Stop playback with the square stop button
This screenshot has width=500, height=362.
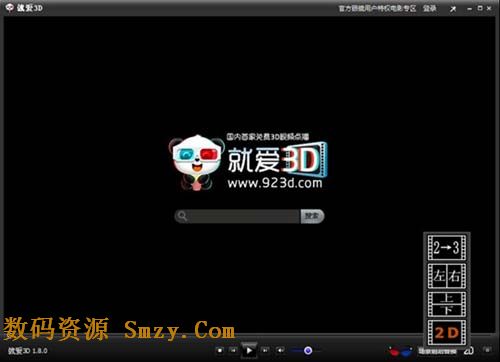pos(220,350)
